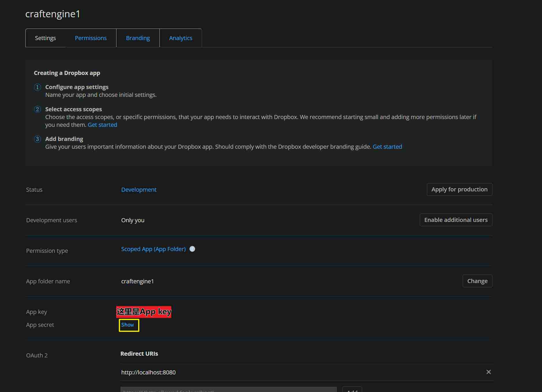542x392 pixels.
Task: Go to the Branding tab
Action: [x=138, y=38]
